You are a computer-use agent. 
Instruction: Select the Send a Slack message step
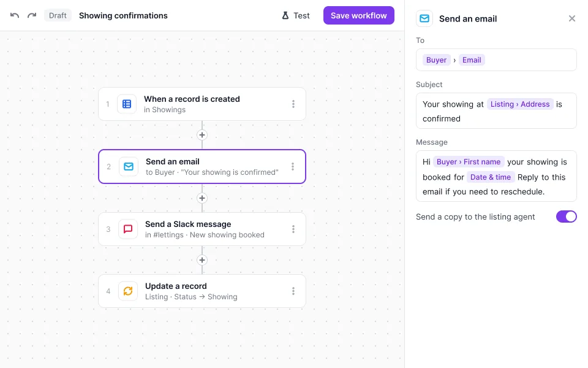click(x=202, y=229)
